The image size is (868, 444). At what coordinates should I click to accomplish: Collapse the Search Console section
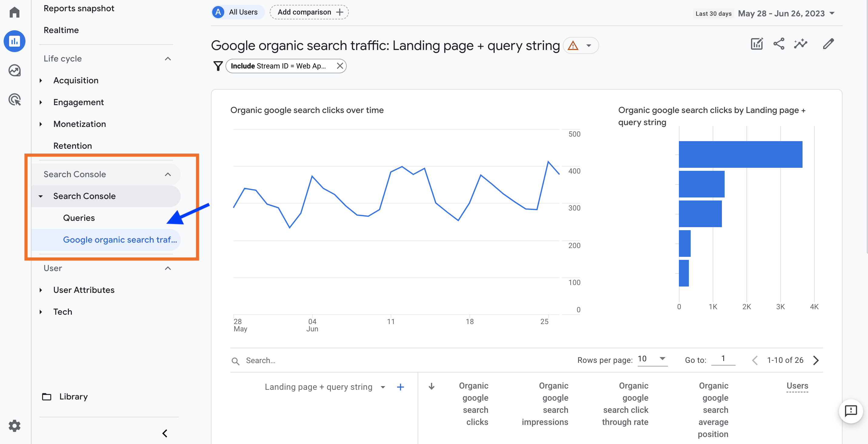[x=167, y=174]
